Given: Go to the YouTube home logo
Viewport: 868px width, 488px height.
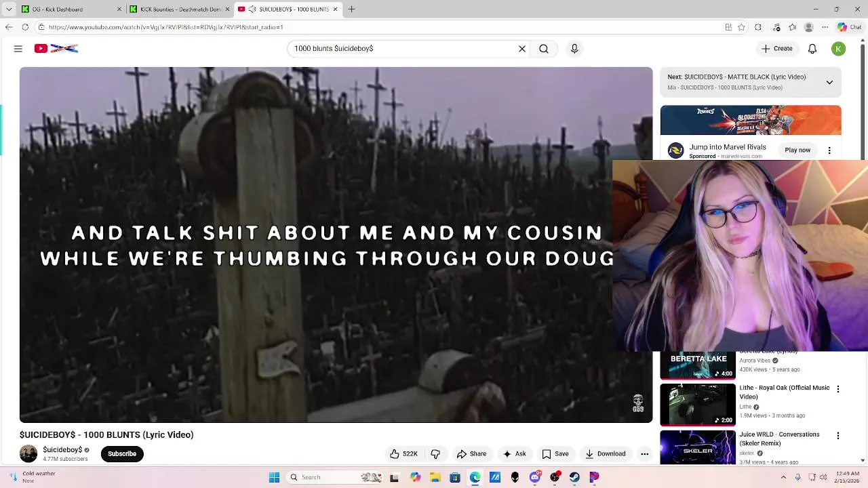Looking at the screenshot, I should (56, 49).
